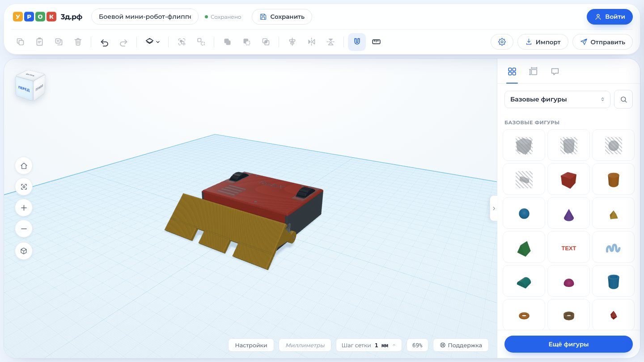The image size is (644, 362).
Task: Click the fit-to-view focus button
Action: [24, 187]
